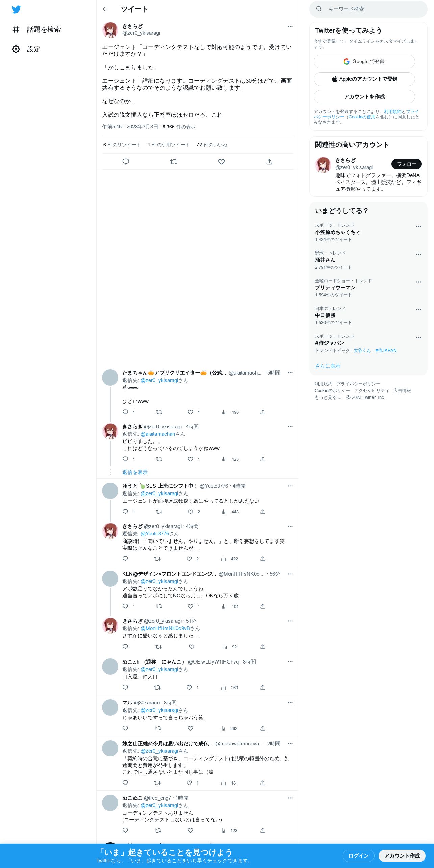Go to 話題を検索 in the sidebar
The height and width of the screenshot is (868, 434).
(37, 30)
